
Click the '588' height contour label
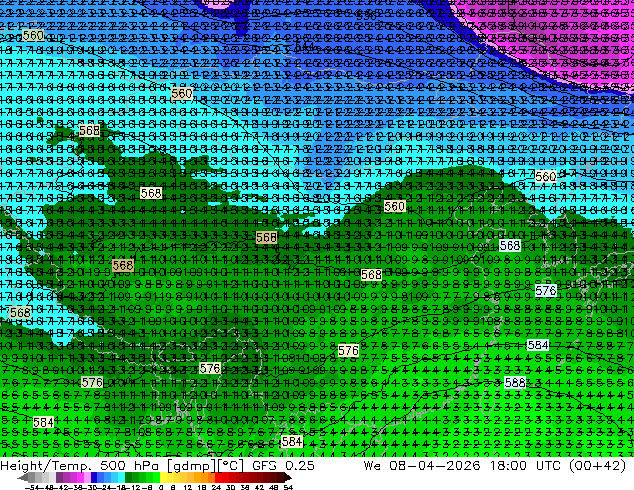click(x=515, y=382)
